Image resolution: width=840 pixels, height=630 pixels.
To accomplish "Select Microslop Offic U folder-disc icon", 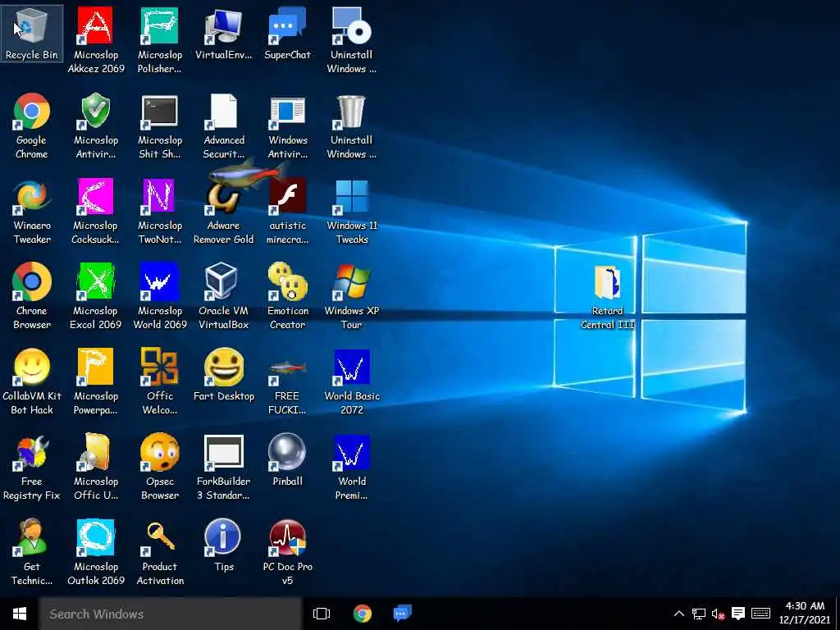I will click(95, 467).
